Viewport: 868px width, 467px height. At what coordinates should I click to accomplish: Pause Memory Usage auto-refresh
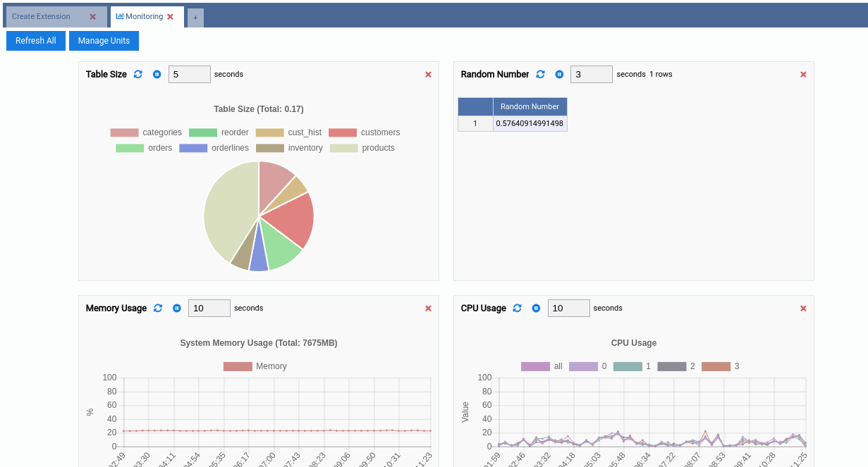176,308
